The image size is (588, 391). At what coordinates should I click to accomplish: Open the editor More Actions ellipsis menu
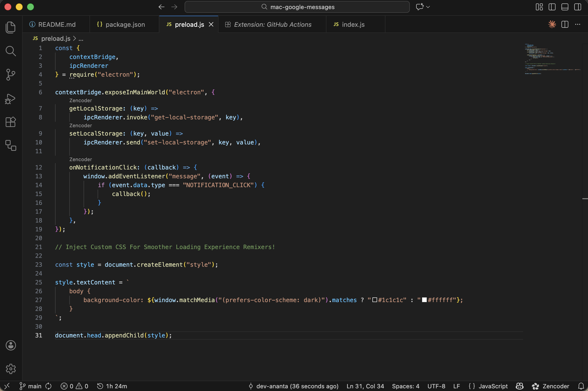(577, 25)
